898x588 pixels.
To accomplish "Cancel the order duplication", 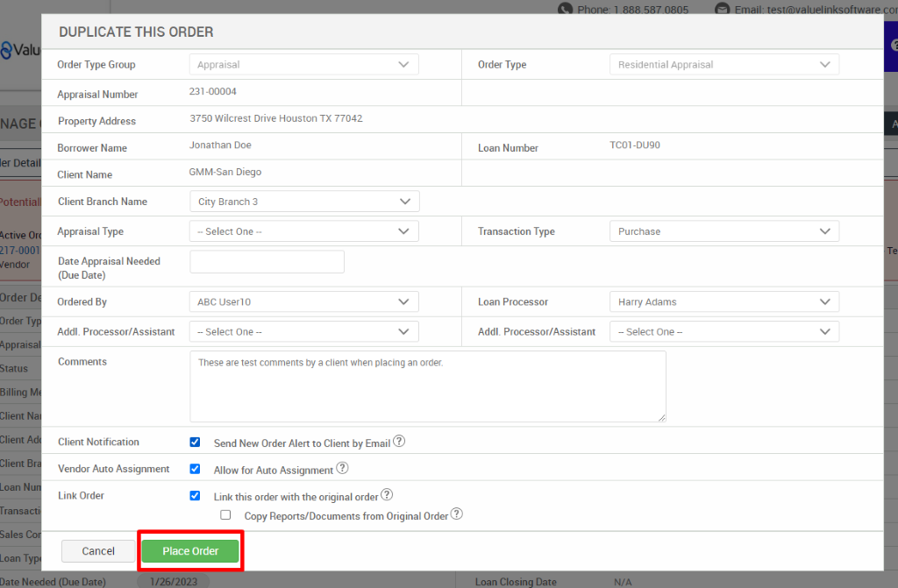I will click(97, 551).
